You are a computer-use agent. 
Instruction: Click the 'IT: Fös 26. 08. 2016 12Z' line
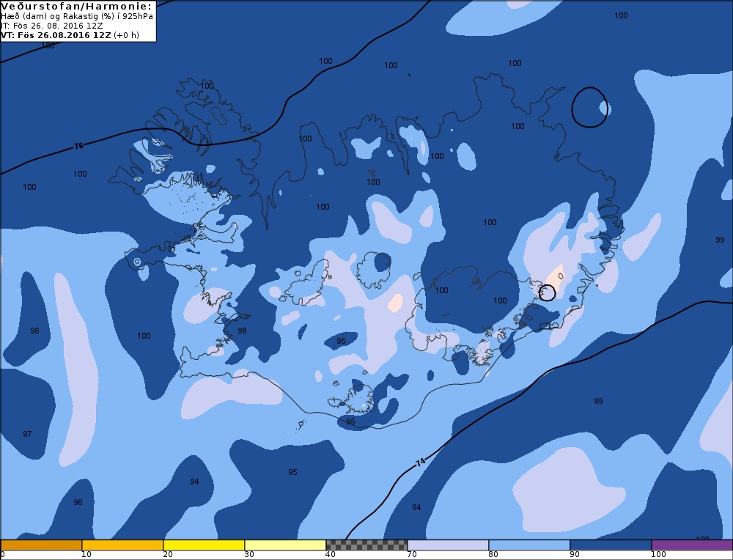click(52, 26)
